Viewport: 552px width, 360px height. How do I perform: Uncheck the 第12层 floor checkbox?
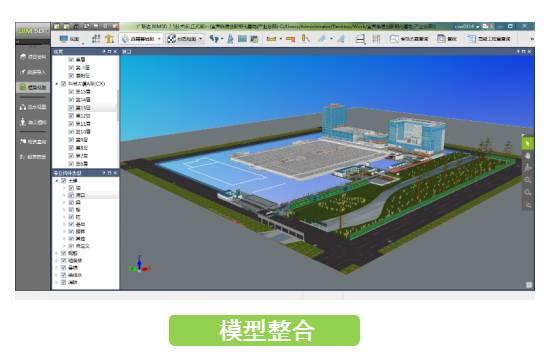click(71, 116)
